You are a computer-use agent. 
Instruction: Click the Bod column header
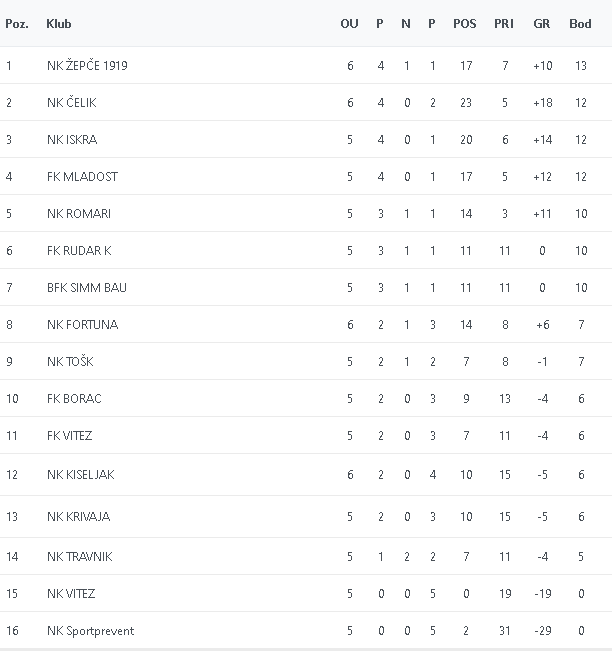click(x=580, y=24)
